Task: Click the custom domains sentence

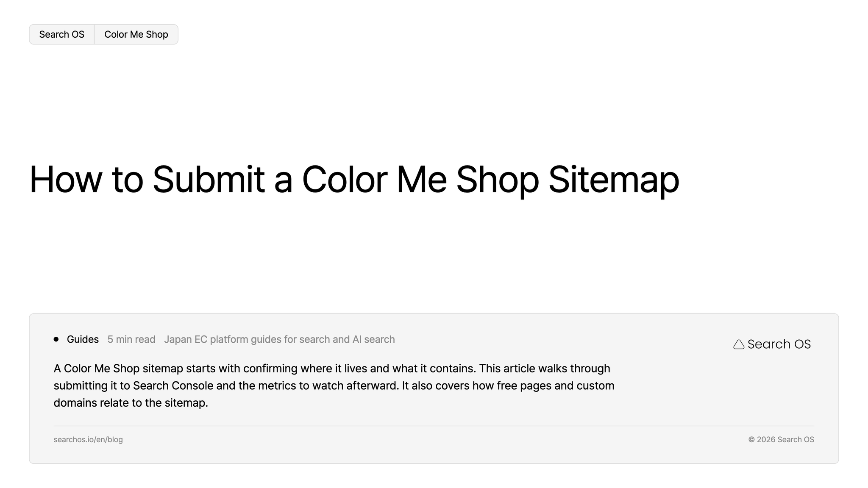Action: click(334, 394)
